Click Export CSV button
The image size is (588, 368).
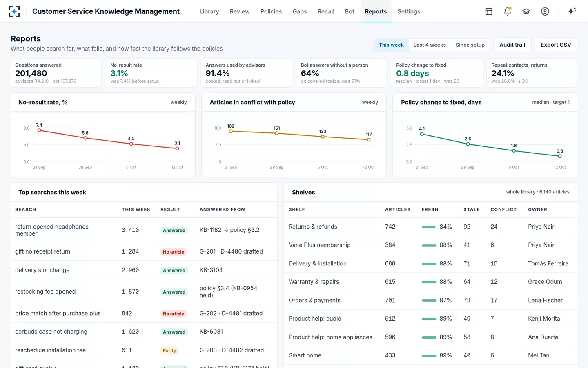pyautogui.click(x=556, y=45)
